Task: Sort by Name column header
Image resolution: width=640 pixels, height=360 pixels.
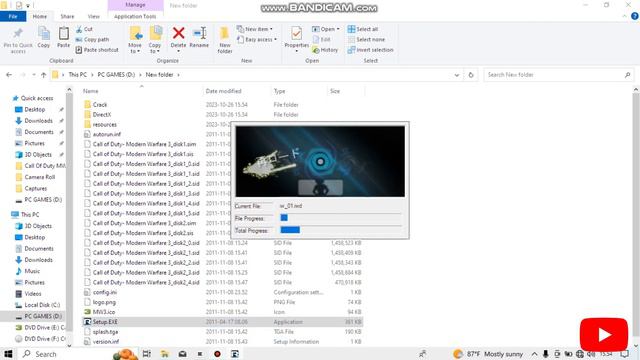Action: point(91,91)
